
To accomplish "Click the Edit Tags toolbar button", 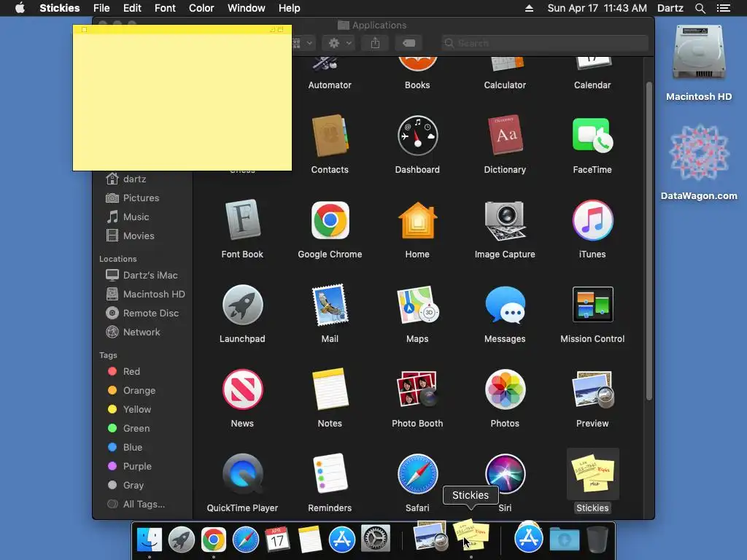I will [409, 43].
